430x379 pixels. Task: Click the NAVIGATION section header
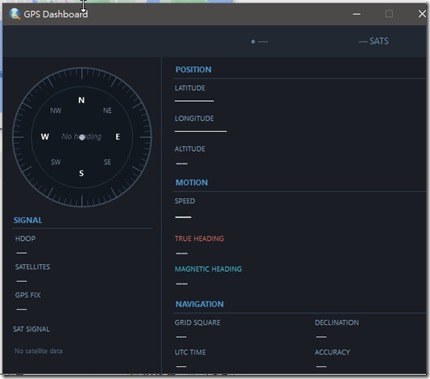pyautogui.click(x=199, y=304)
